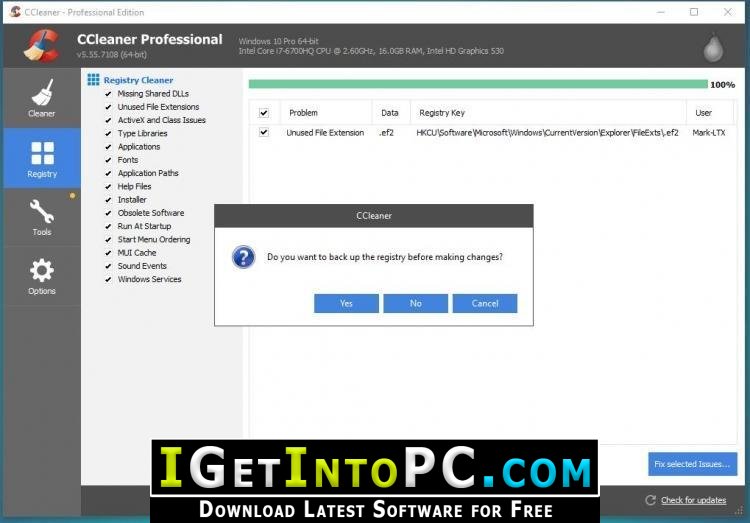Click the CCleaner dialog title bar

[374, 216]
